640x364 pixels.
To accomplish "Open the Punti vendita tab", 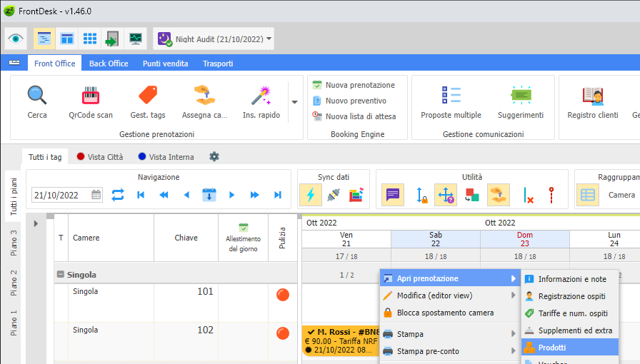I will click(x=165, y=64).
